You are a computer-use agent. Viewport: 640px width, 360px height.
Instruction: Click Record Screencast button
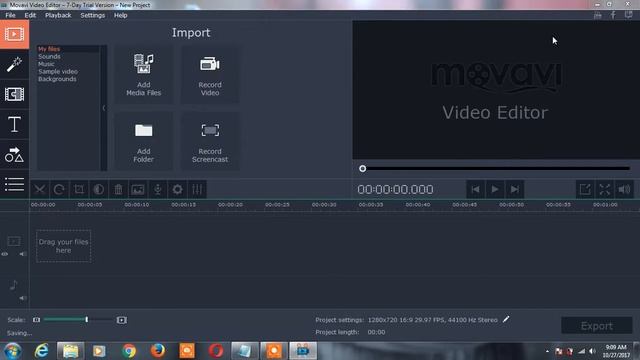(x=210, y=142)
